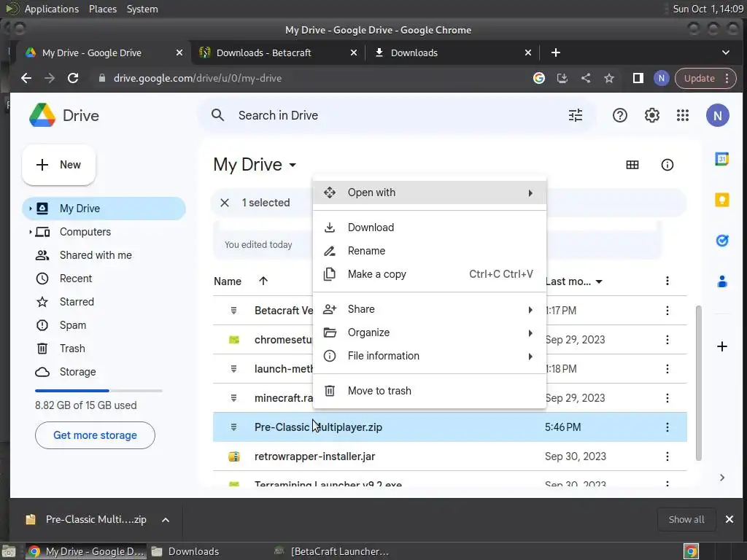Show file details info panel

point(667,165)
